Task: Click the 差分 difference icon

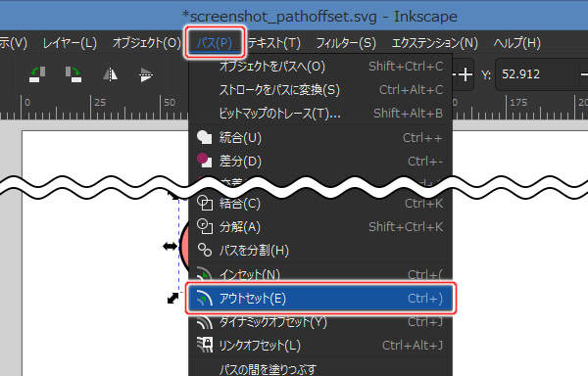Action: click(x=205, y=161)
